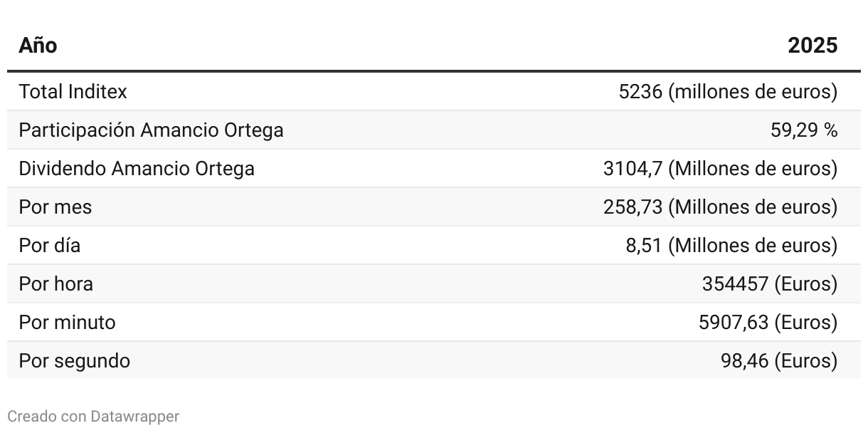
Task: Click the 5236 millones de euros value
Action: tap(729, 92)
